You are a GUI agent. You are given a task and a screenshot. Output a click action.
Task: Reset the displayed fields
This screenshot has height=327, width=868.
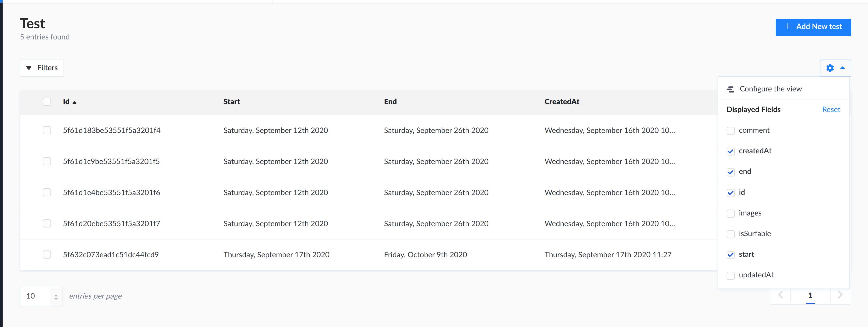[x=831, y=110]
